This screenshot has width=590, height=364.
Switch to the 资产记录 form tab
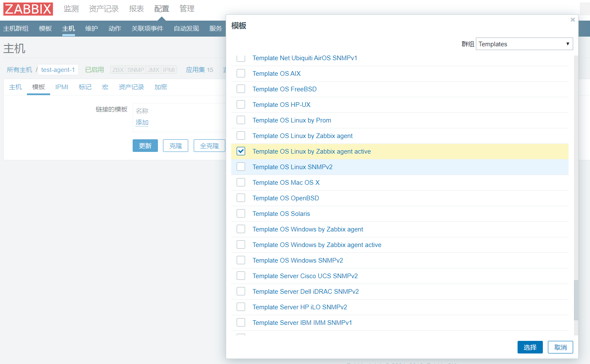[x=131, y=87]
